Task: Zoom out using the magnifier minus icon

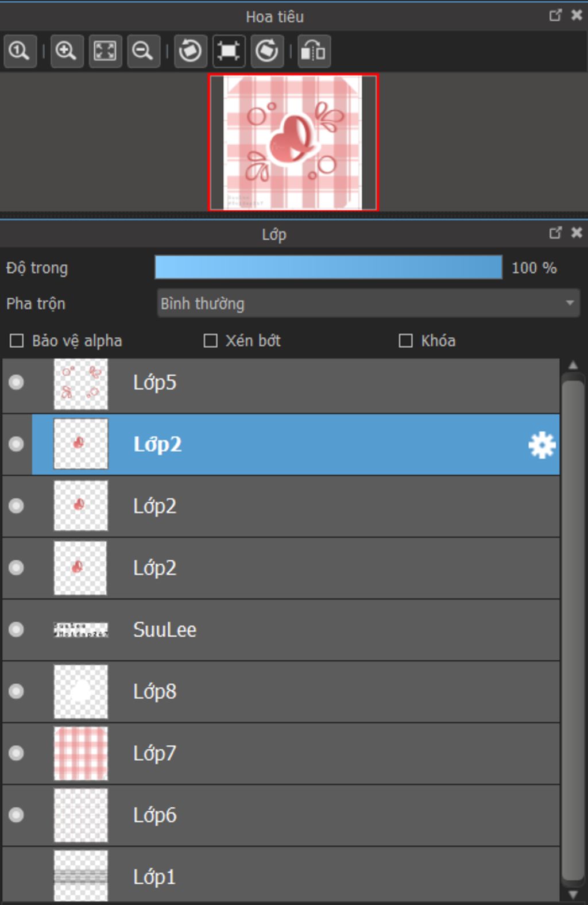Action: tap(143, 51)
